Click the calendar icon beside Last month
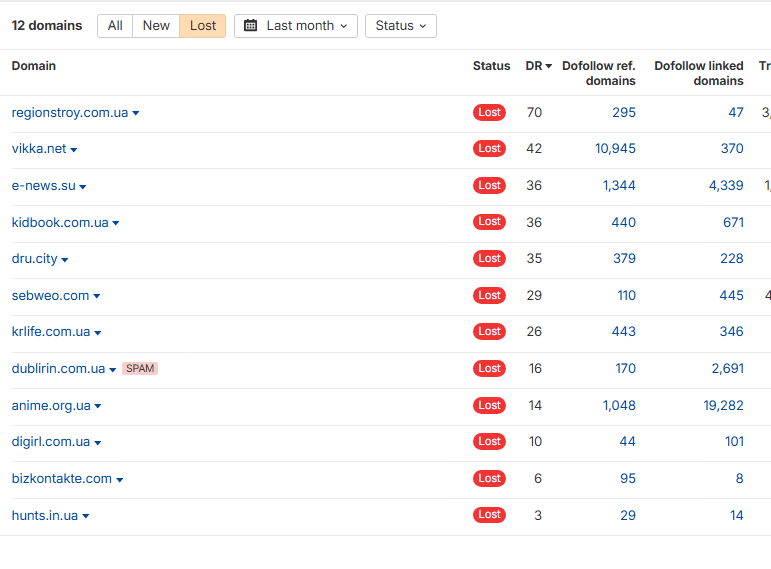 250,26
